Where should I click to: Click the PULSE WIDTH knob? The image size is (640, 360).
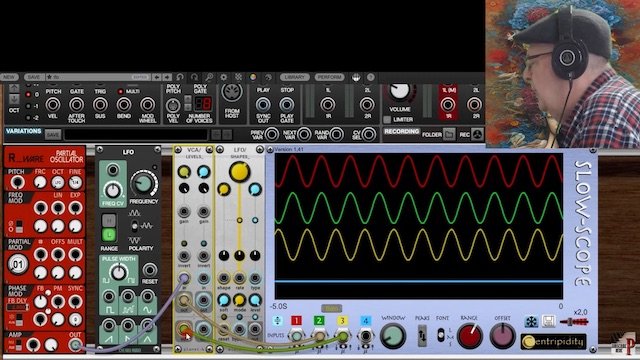118,272
